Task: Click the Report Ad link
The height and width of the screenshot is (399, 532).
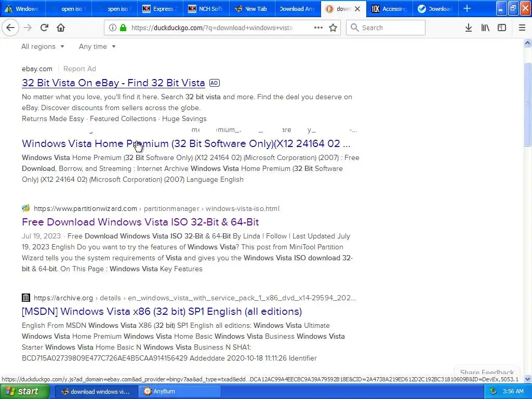Action: pos(79,69)
